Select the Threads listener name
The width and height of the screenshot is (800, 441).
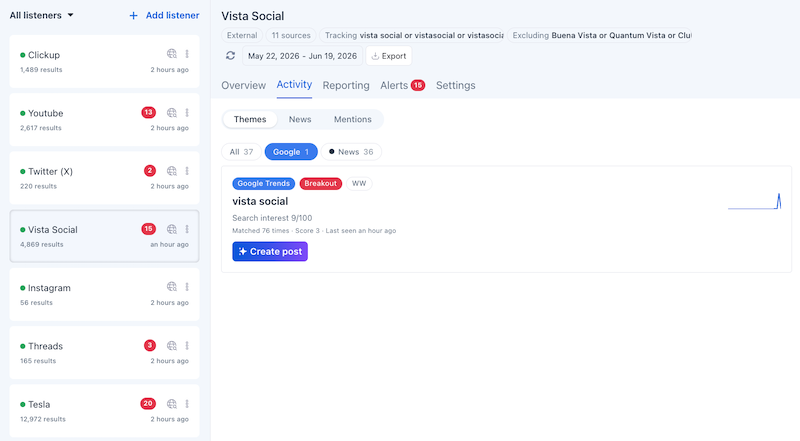(45, 346)
